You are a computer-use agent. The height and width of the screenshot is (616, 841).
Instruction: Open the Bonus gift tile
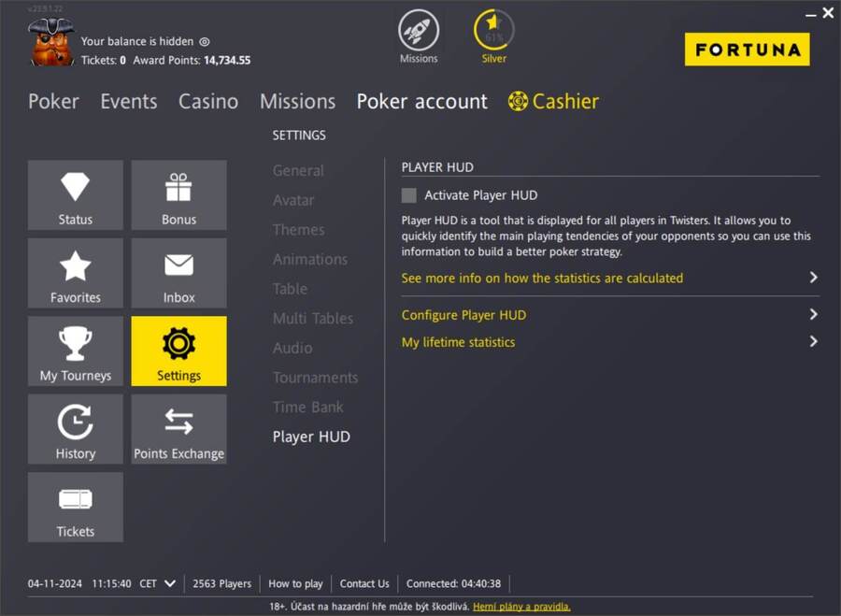coord(179,194)
